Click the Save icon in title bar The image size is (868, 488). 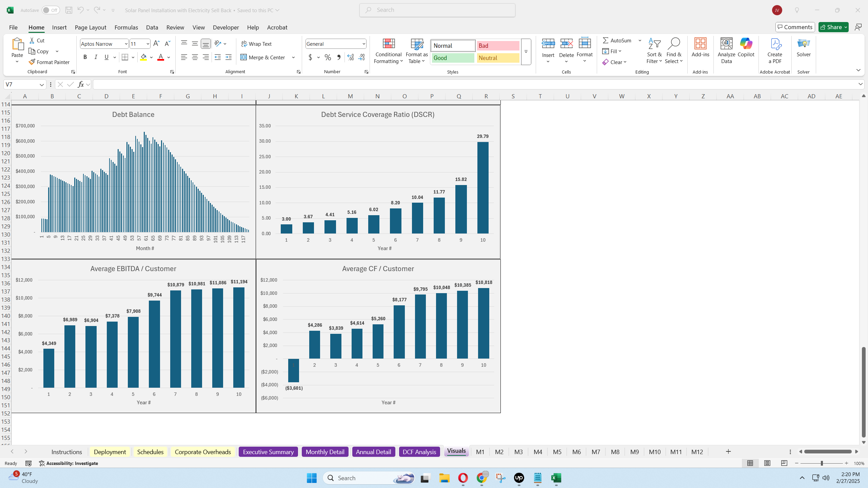pyautogui.click(x=69, y=10)
